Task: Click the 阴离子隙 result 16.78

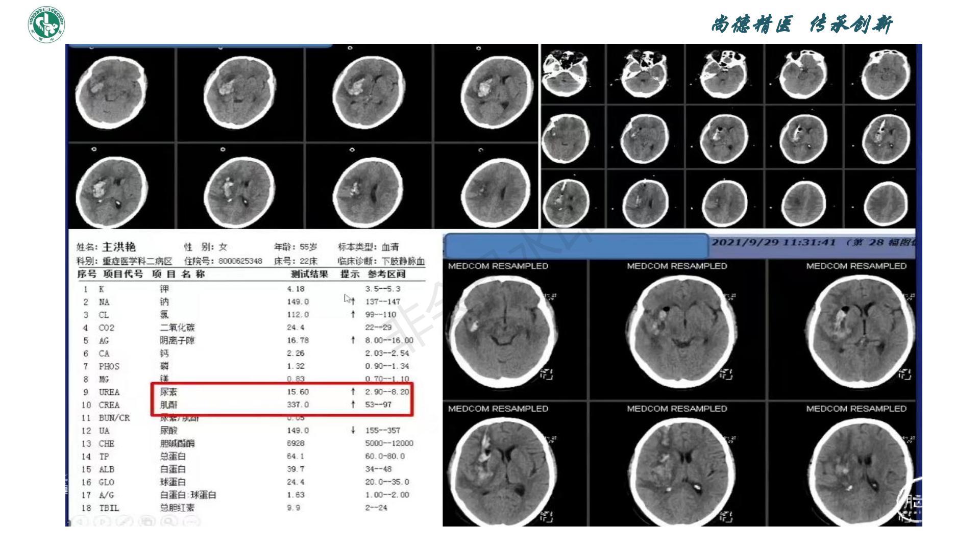Action: (x=298, y=340)
